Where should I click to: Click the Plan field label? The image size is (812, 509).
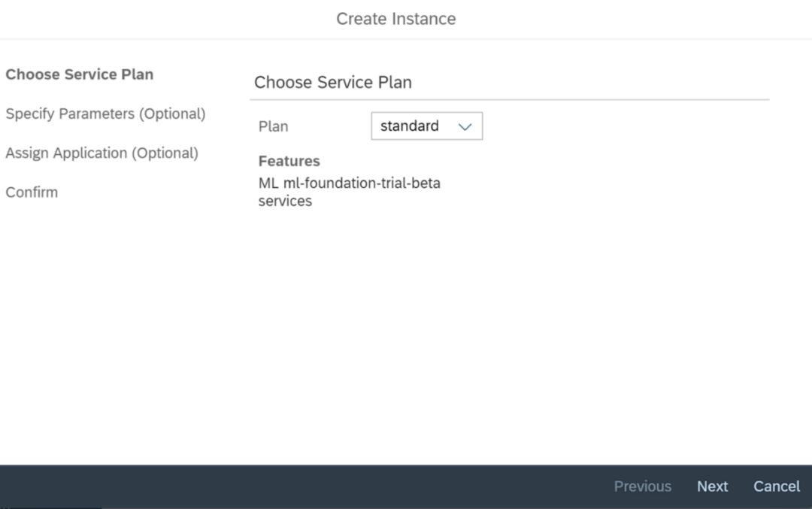click(x=273, y=126)
